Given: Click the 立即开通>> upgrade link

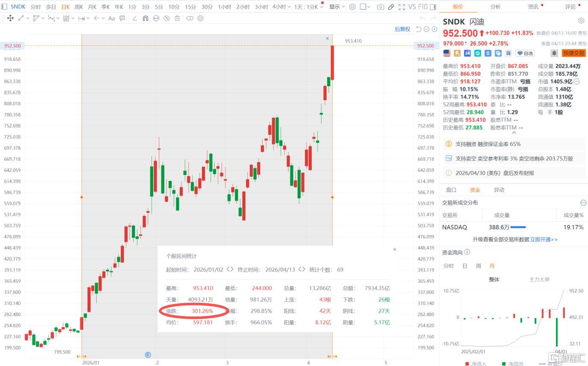Looking at the screenshot, I should click(x=544, y=239).
